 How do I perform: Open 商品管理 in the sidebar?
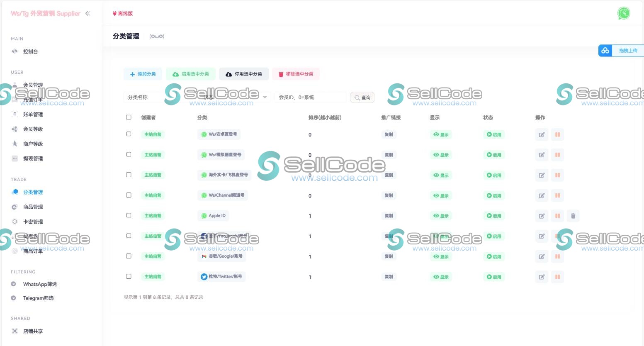click(33, 207)
